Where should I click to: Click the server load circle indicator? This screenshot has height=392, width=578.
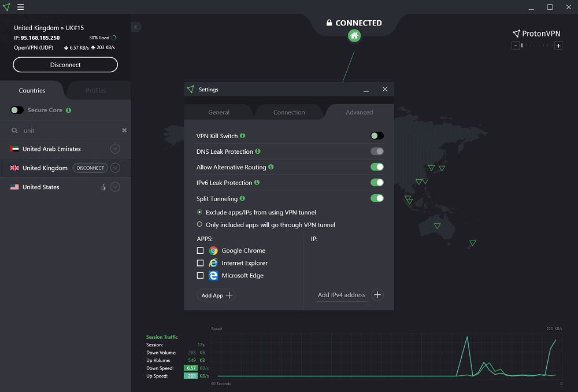(x=114, y=38)
